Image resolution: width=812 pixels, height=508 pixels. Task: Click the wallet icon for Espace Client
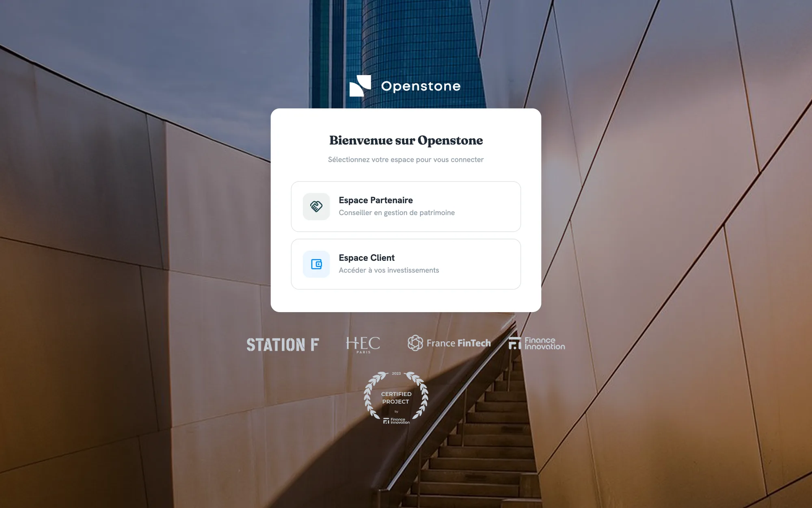click(316, 264)
